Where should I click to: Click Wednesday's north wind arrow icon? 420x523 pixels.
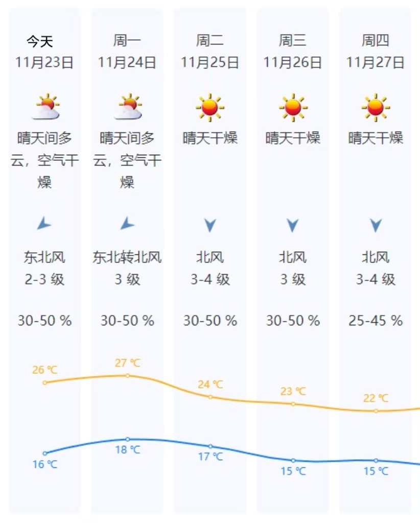coord(292,225)
